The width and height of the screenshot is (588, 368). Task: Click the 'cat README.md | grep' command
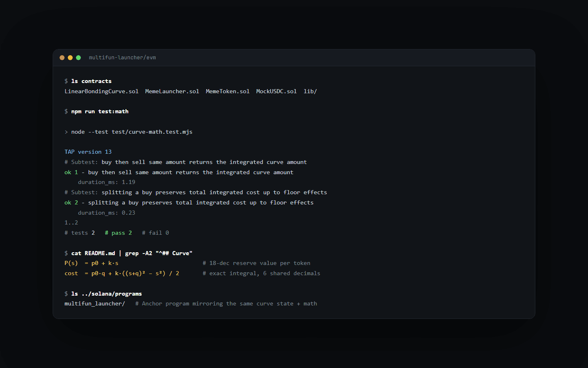pyautogui.click(x=132, y=253)
